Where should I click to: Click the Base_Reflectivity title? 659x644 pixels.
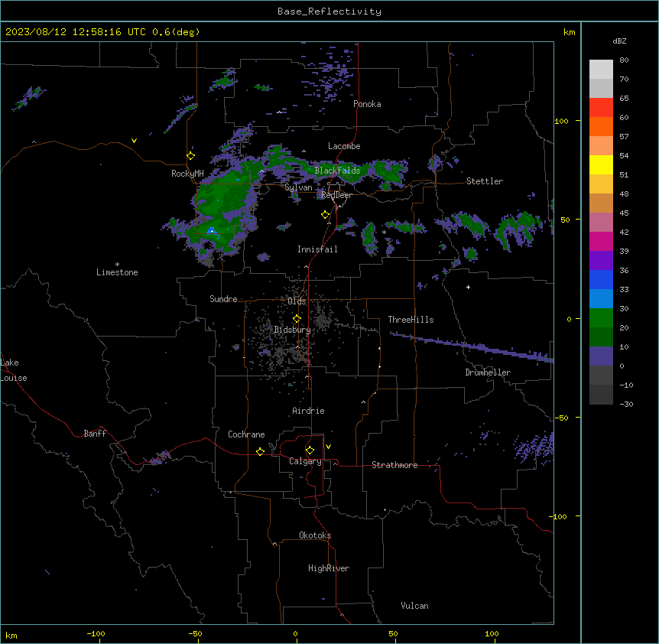point(329,11)
